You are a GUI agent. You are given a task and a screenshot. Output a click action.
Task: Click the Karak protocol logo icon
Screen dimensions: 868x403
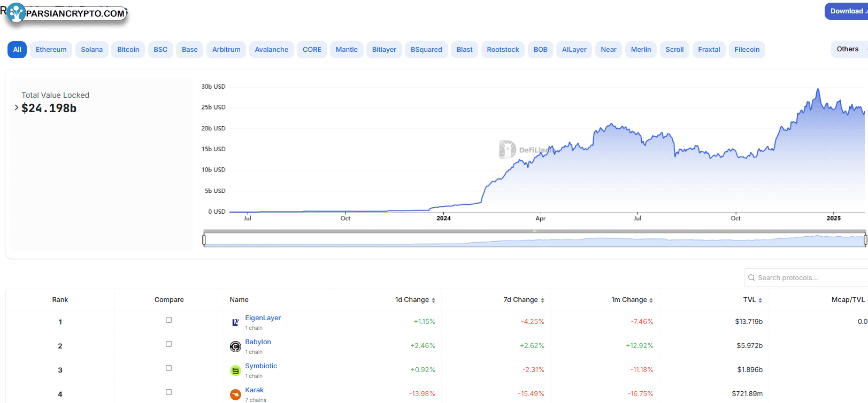click(x=235, y=394)
